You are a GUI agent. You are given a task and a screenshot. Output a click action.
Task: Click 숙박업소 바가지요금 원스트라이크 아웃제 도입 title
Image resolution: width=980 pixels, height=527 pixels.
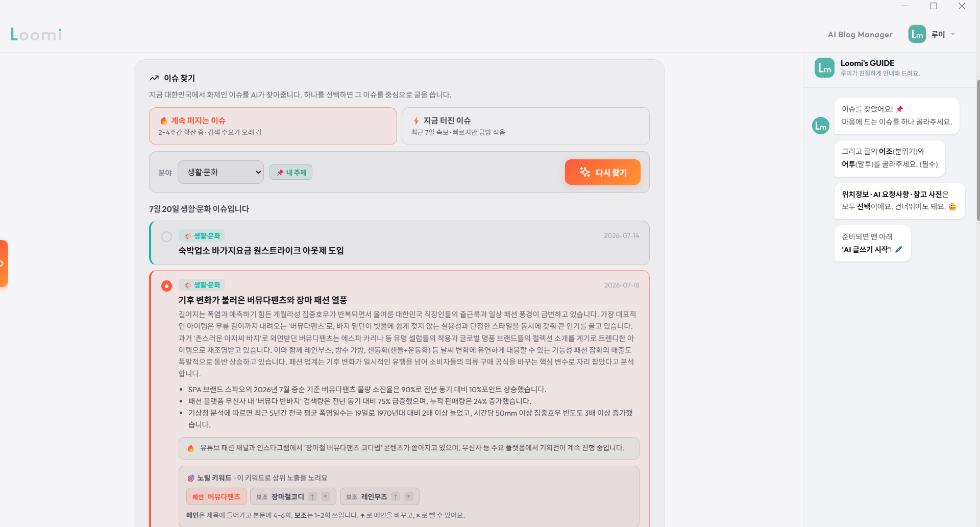coord(261,250)
